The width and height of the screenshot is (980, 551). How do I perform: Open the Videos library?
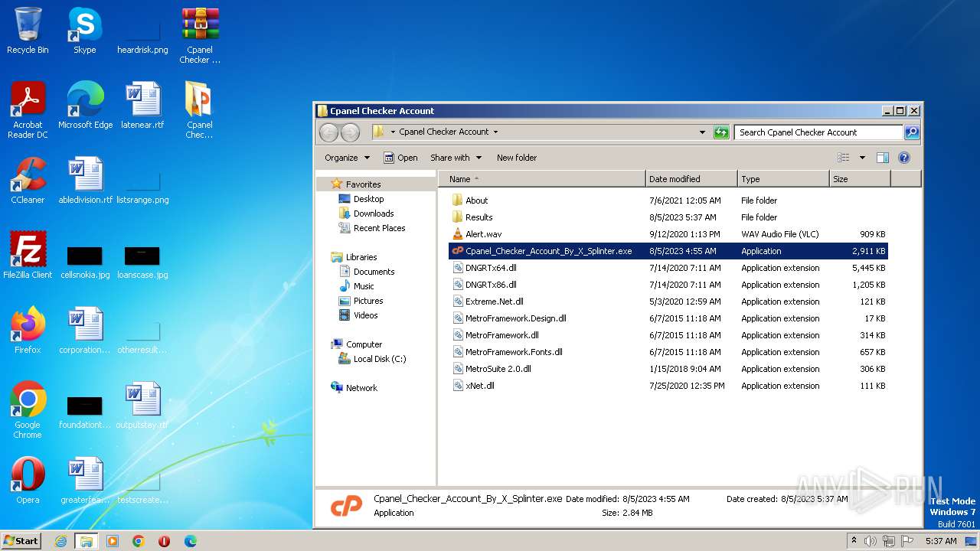click(x=358, y=315)
